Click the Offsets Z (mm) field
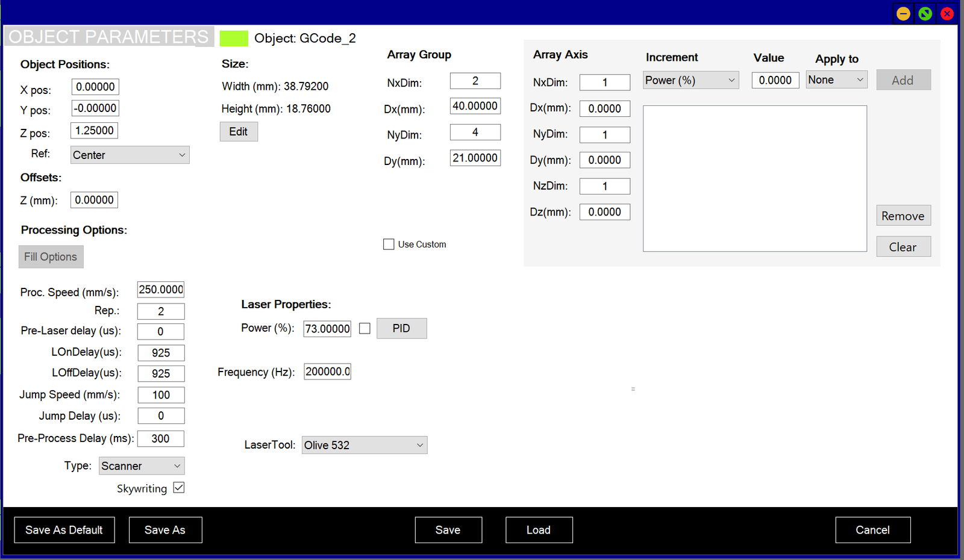The image size is (964, 560). [x=95, y=200]
